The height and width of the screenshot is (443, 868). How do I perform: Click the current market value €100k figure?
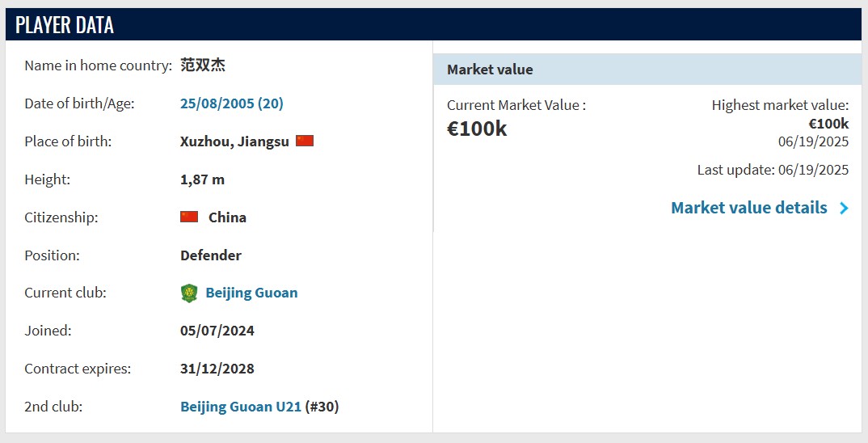[x=477, y=129]
